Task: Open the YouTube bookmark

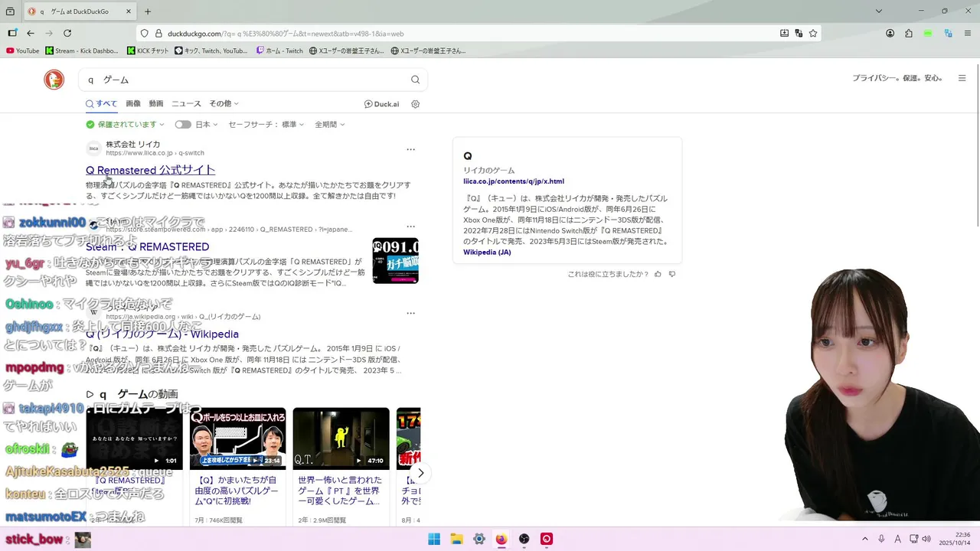Action: pyautogui.click(x=22, y=51)
